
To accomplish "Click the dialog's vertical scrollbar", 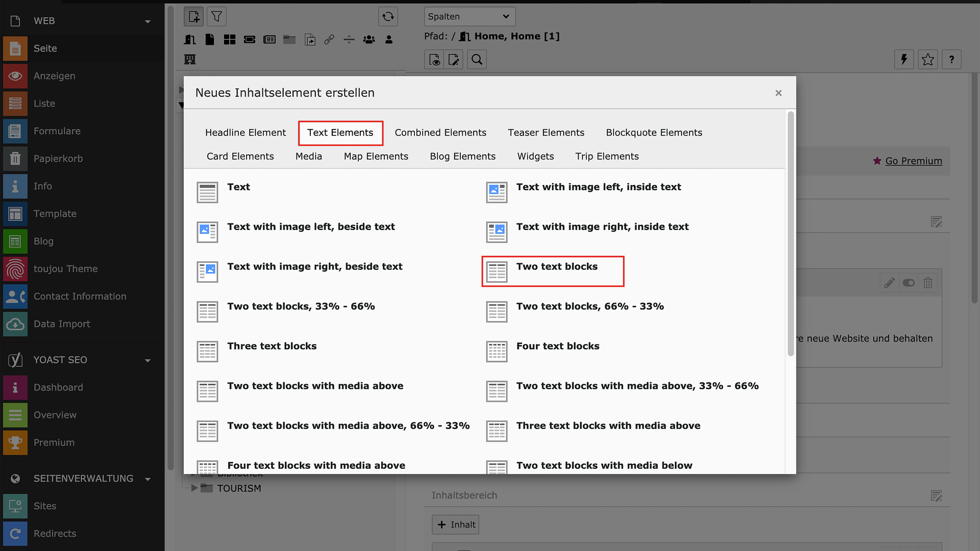I will [x=791, y=235].
